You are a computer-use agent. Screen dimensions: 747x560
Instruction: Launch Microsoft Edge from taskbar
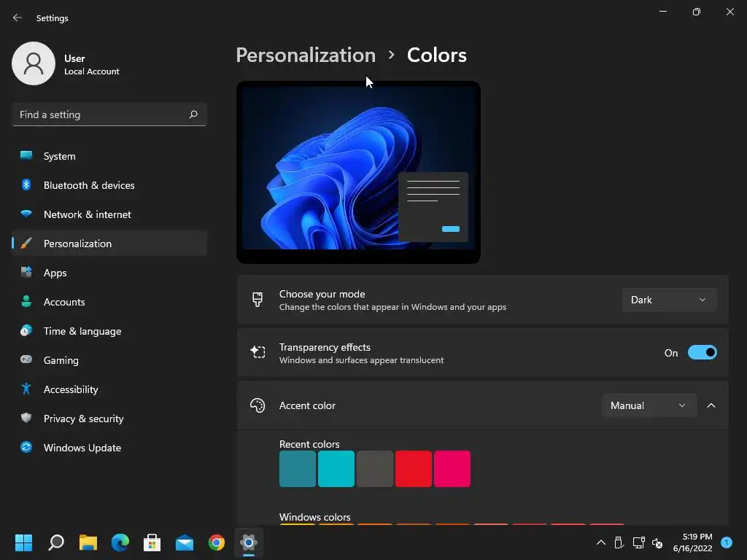[120, 542]
